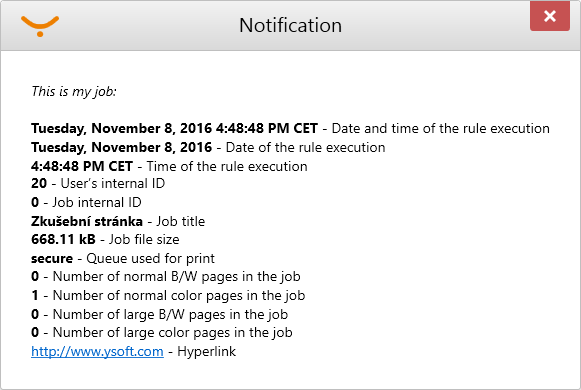Click the normal color pages count line
The height and width of the screenshot is (390, 581).
[168, 295]
